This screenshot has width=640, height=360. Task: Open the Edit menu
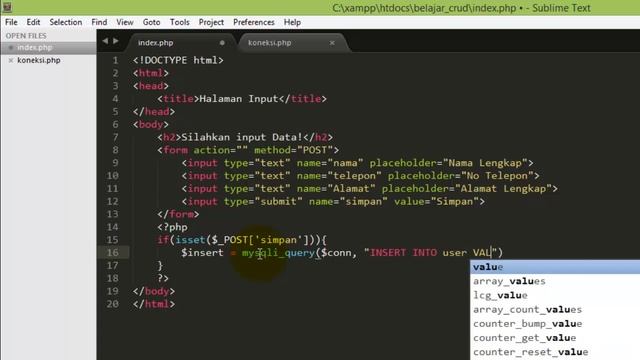pyautogui.click(x=33, y=22)
